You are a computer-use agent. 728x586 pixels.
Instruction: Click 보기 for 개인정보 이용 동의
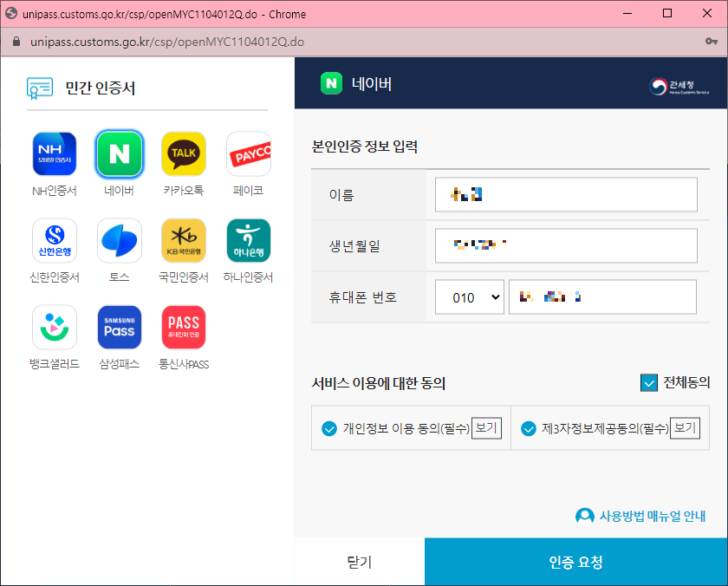pyautogui.click(x=486, y=427)
